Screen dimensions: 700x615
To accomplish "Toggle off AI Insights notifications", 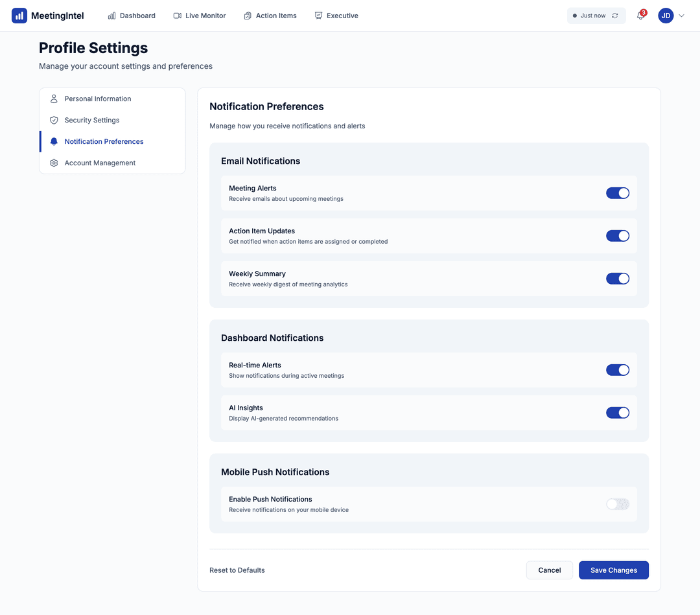I will pyautogui.click(x=617, y=413).
